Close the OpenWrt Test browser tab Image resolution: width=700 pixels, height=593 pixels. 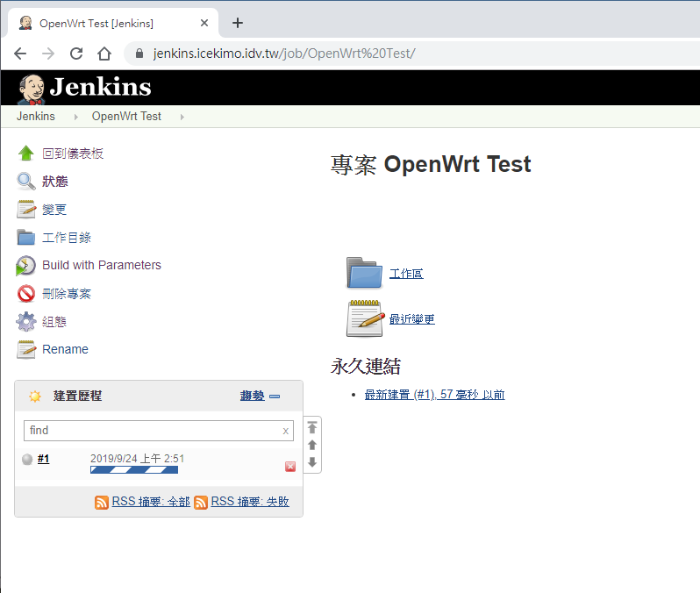click(x=204, y=23)
